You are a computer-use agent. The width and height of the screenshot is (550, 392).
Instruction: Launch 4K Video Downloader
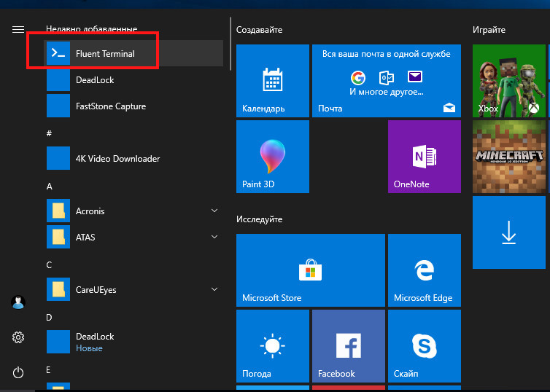pyautogui.click(x=133, y=158)
